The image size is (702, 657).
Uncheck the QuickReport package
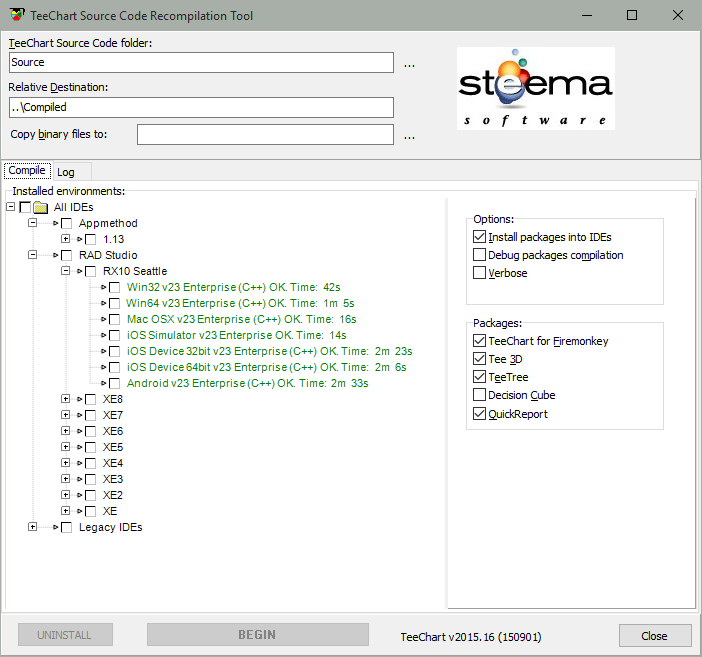coord(479,413)
